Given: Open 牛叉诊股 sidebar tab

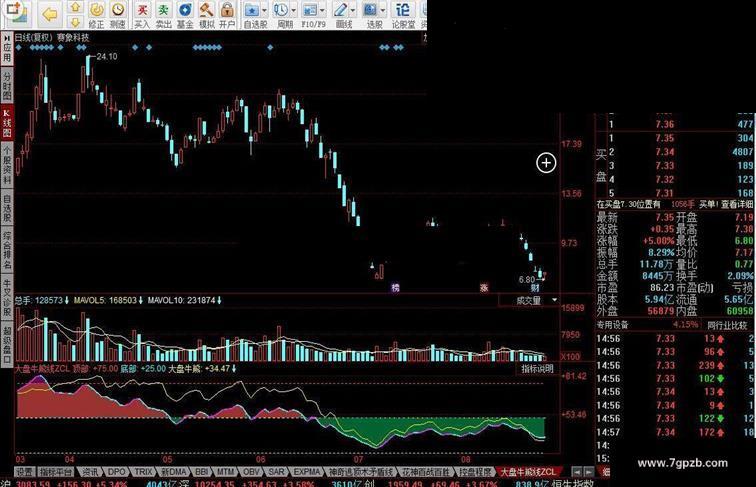Looking at the screenshot, I should tap(7, 298).
